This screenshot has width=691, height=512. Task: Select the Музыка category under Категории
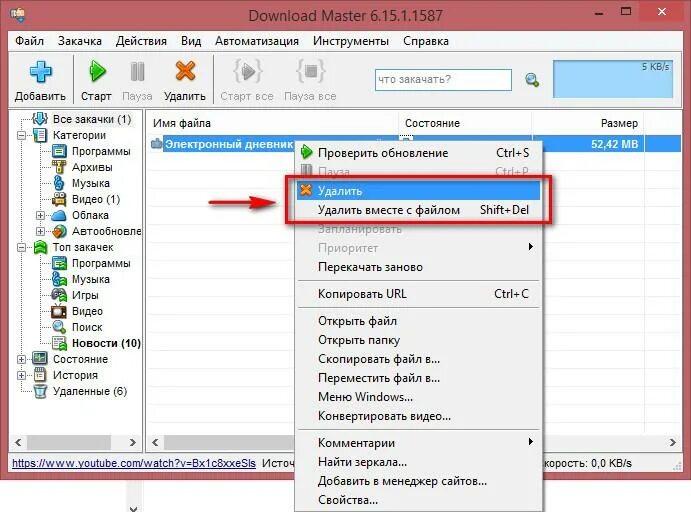(91, 183)
